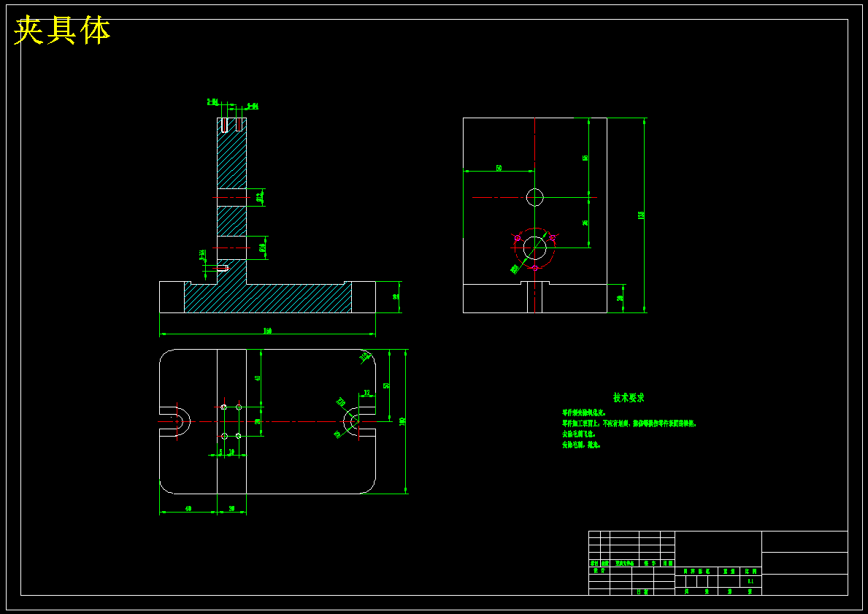Click the 1:1 scale value in title block
The image size is (868, 614).
coord(750,581)
